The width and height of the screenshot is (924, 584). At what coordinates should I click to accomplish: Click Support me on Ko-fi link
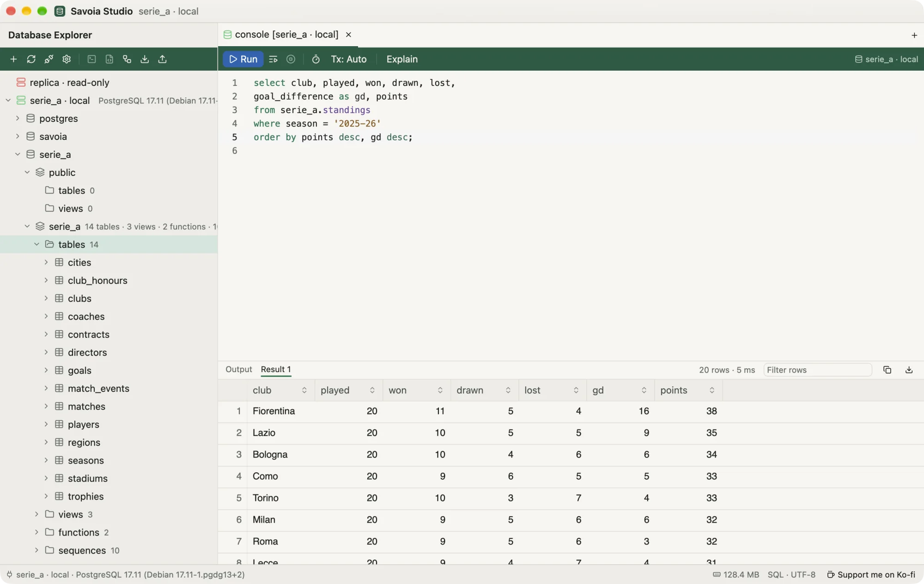coord(871,575)
